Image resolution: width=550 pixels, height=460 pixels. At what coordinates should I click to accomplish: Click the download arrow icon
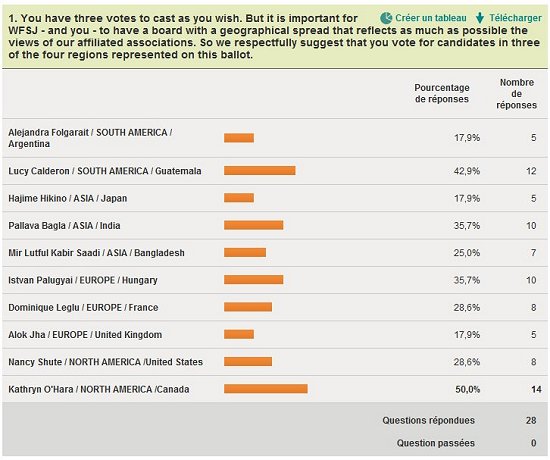tap(480, 18)
